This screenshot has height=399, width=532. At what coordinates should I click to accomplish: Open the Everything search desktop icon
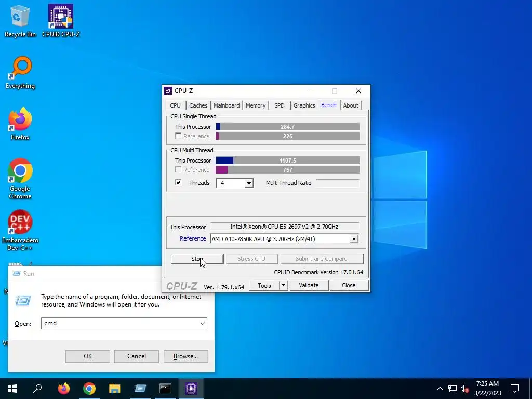point(20,73)
